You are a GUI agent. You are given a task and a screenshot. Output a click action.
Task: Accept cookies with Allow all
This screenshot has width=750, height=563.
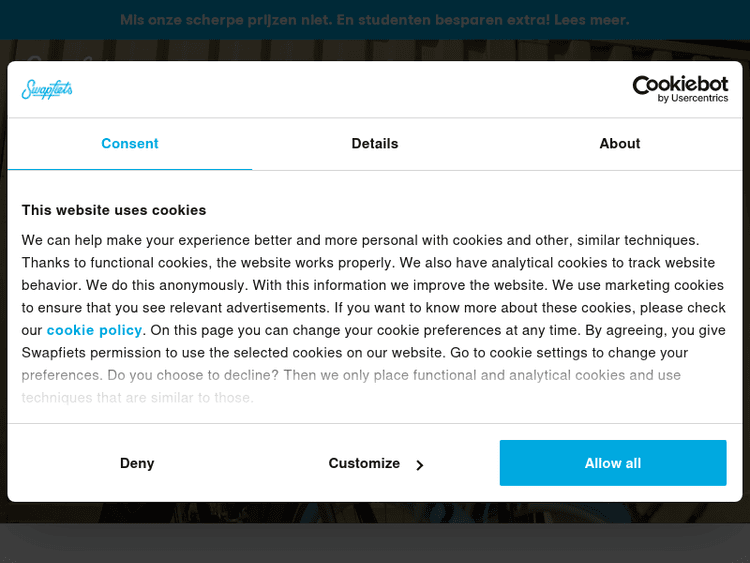(613, 463)
